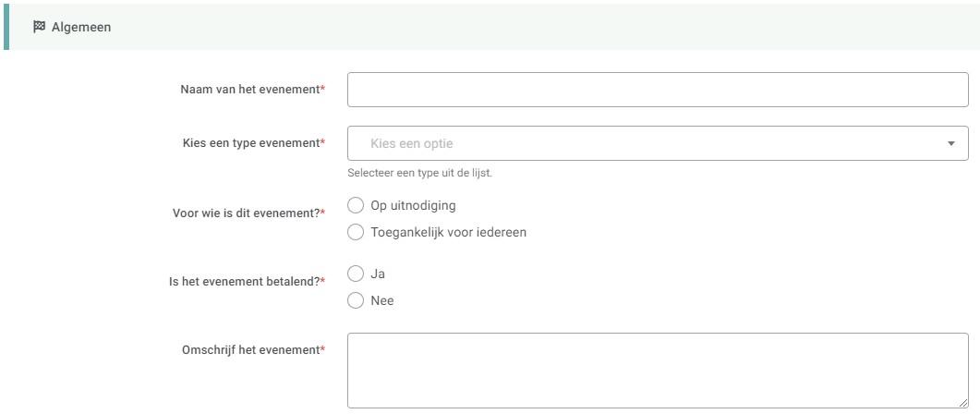Select the Ja radio button
This screenshot has width=980, height=414.
coord(356,274)
